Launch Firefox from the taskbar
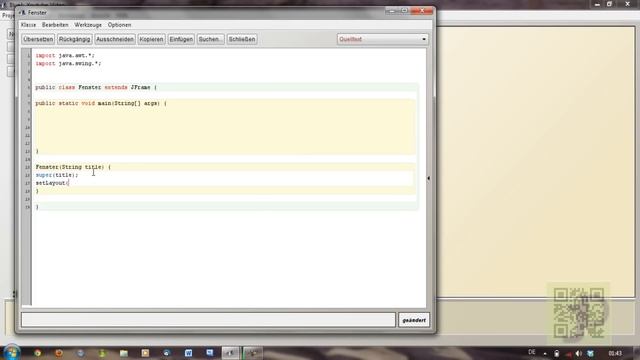Image resolution: width=640 pixels, height=360 pixels. 59,353
